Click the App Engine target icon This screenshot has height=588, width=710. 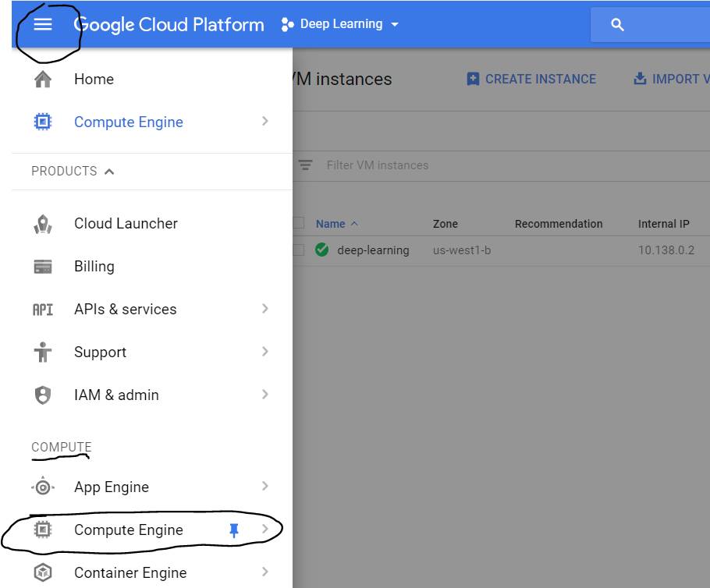pyautogui.click(x=43, y=487)
